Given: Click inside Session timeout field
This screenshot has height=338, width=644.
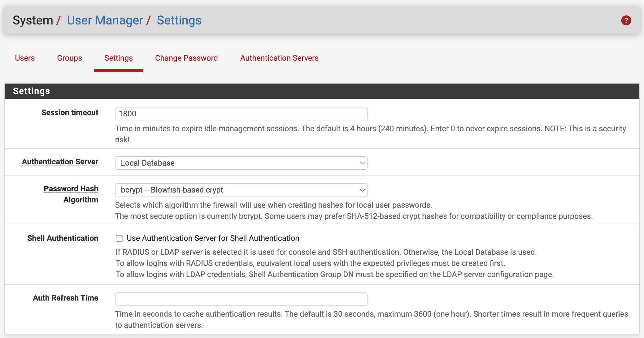Looking at the screenshot, I should click(x=241, y=114).
